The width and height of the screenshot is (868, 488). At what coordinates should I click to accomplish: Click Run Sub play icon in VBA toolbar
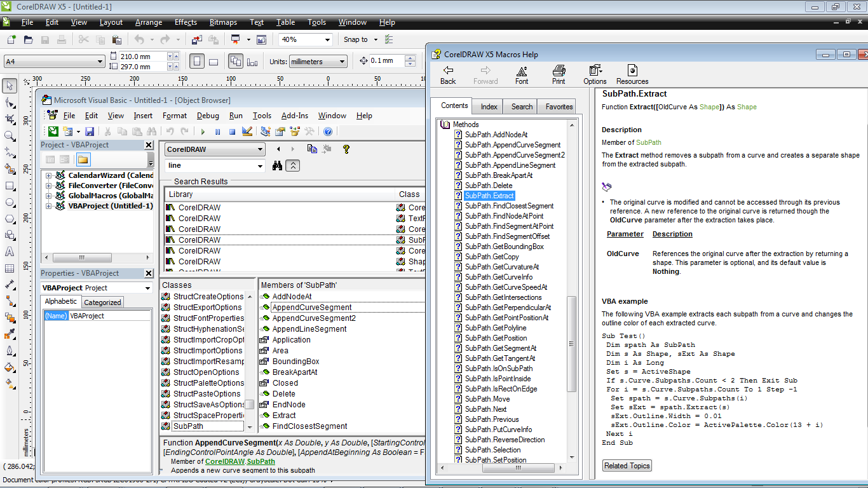[203, 132]
